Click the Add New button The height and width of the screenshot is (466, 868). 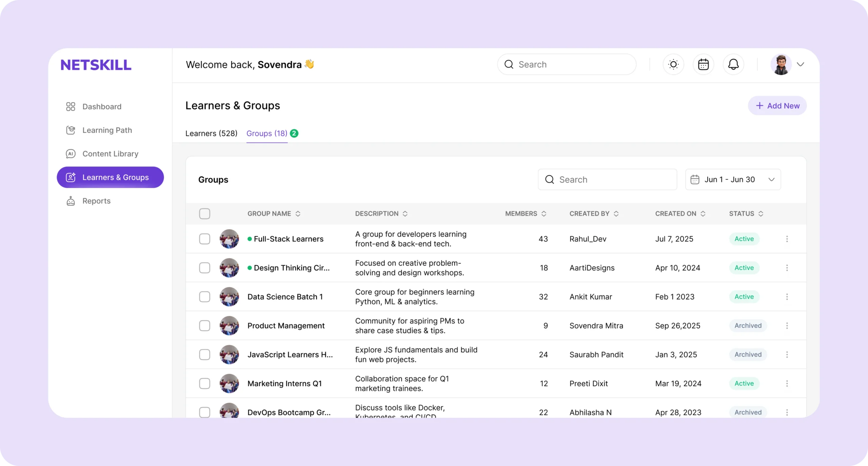pyautogui.click(x=777, y=106)
